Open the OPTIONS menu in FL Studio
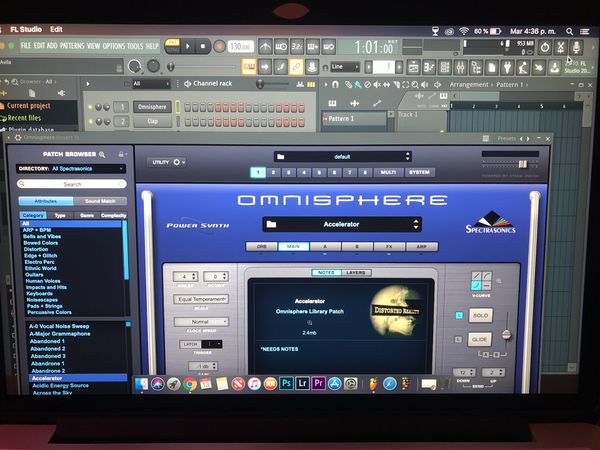This screenshot has height=450, width=600. (x=114, y=46)
